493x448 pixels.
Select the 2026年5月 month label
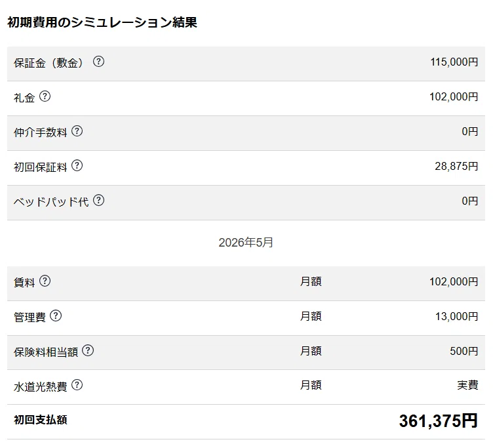point(246,243)
